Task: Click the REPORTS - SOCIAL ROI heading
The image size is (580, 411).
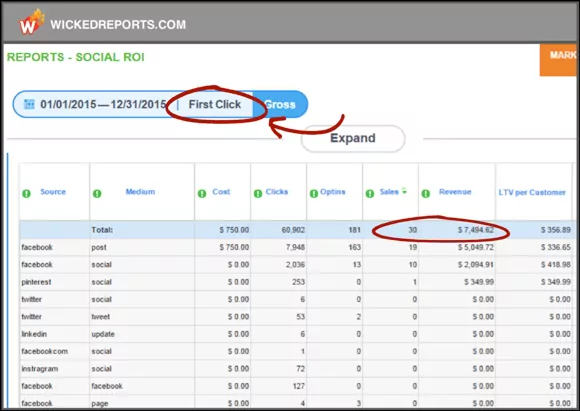Action: [75, 57]
